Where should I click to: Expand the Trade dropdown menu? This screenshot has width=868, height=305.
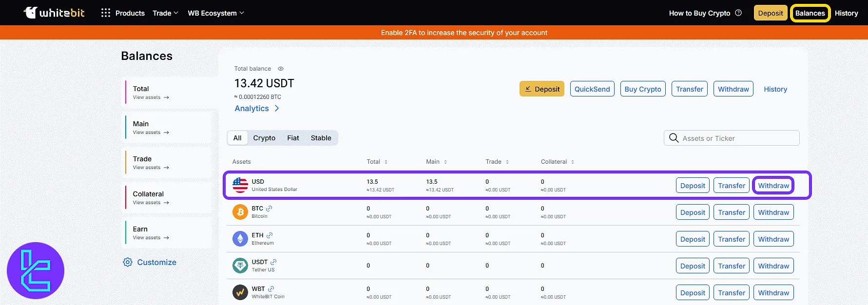(x=165, y=13)
